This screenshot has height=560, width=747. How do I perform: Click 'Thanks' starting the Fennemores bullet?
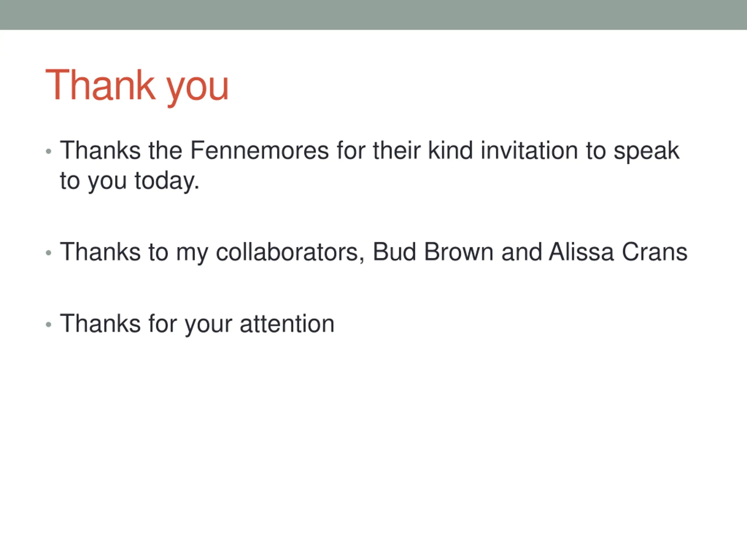pyautogui.click(x=100, y=150)
